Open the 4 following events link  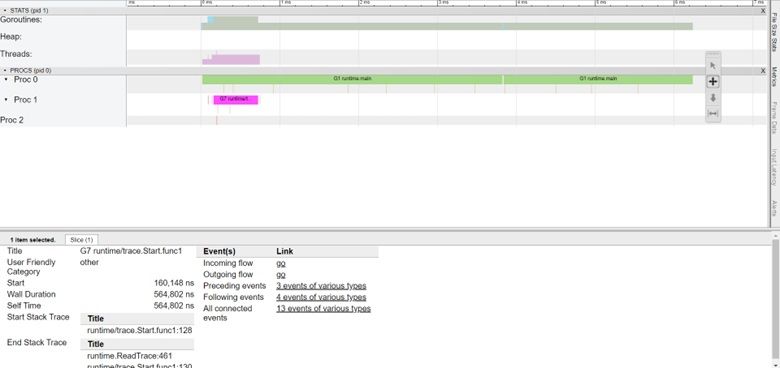coord(321,297)
